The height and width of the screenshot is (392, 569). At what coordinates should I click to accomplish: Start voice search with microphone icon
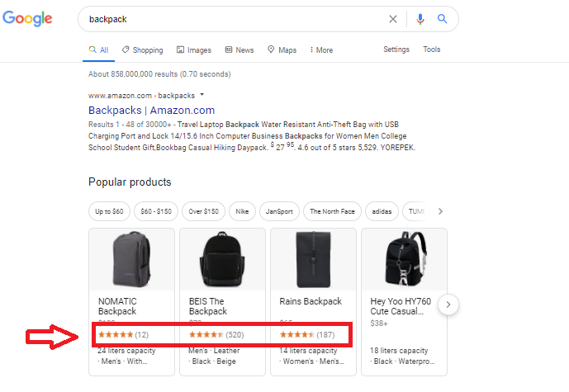click(420, 19)
